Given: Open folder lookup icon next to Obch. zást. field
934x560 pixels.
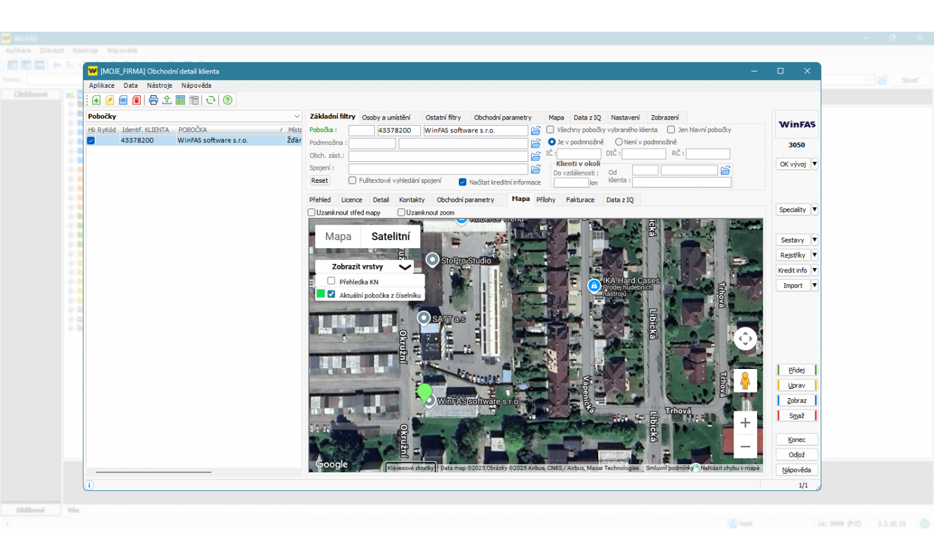Looking at the screenshot, I should click(535, 156).
